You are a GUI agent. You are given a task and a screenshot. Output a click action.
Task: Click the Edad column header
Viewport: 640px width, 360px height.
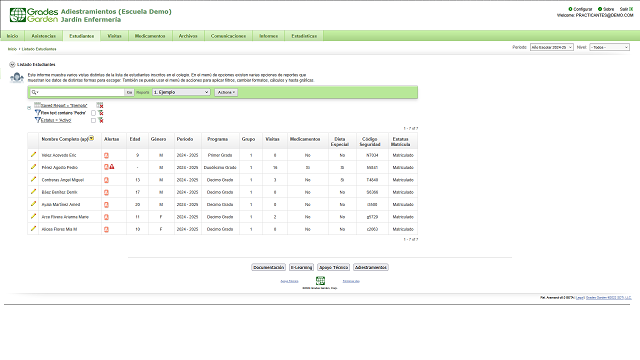(x=135, y=139)
